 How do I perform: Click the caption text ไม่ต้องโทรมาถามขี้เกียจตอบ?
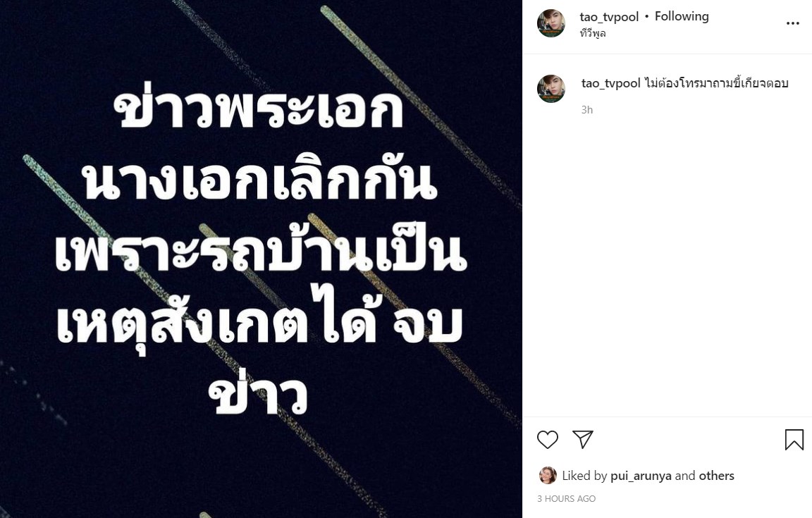click(x=716, y=83)
